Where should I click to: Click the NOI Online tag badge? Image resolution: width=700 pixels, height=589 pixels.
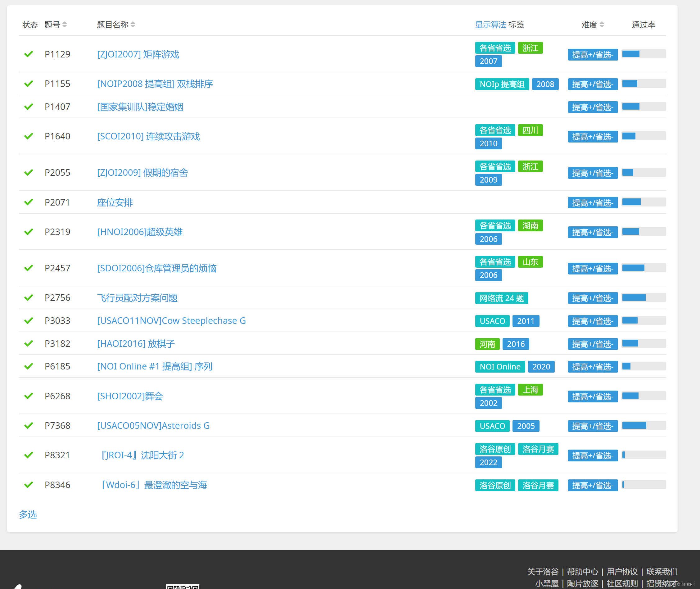click(x=500, y=367)
